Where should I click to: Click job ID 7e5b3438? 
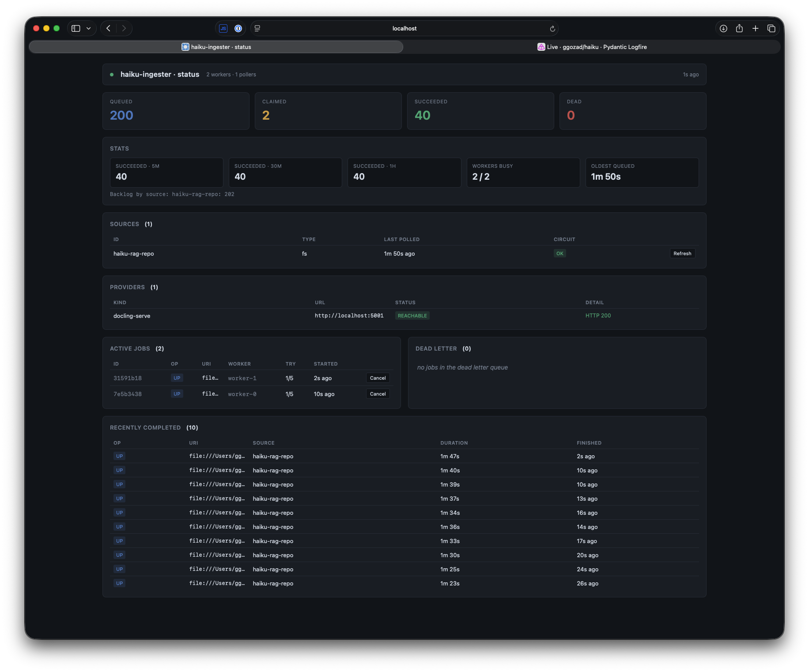(x=128, y=394)
